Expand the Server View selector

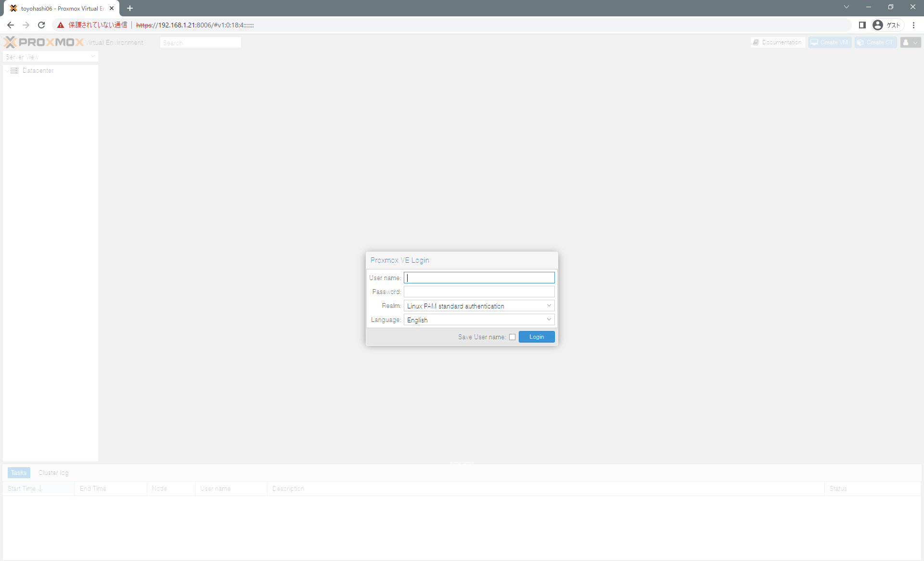pos(93,57)
